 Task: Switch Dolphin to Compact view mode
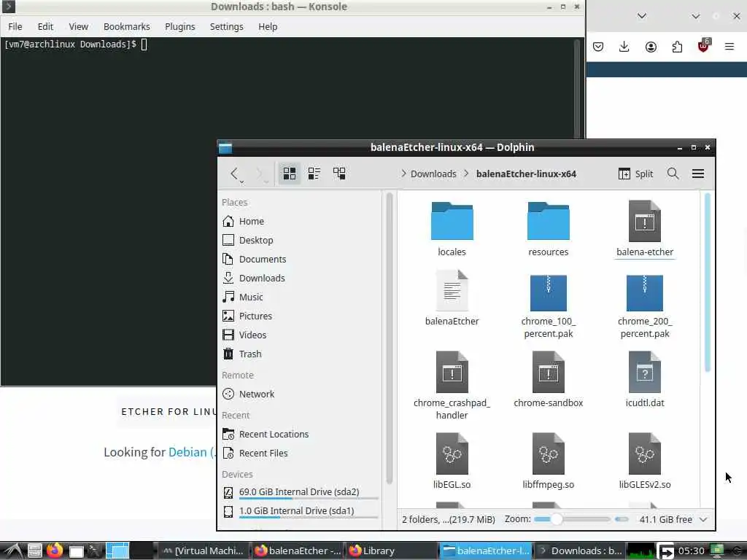314,174
